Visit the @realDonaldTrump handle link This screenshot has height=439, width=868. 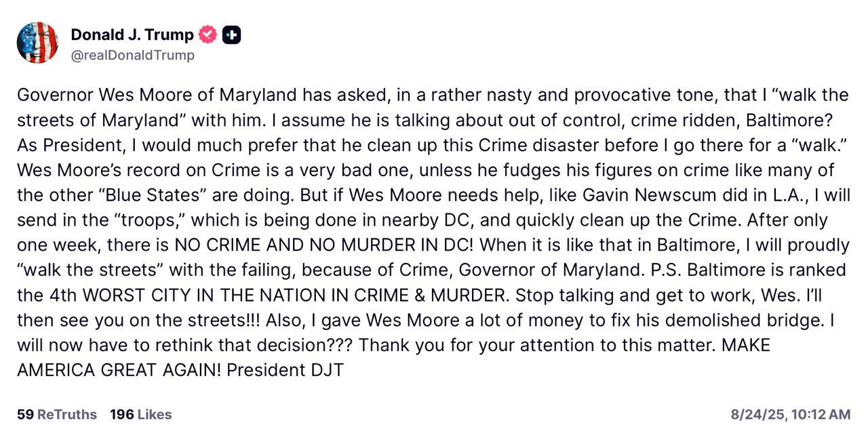[132, 56]
